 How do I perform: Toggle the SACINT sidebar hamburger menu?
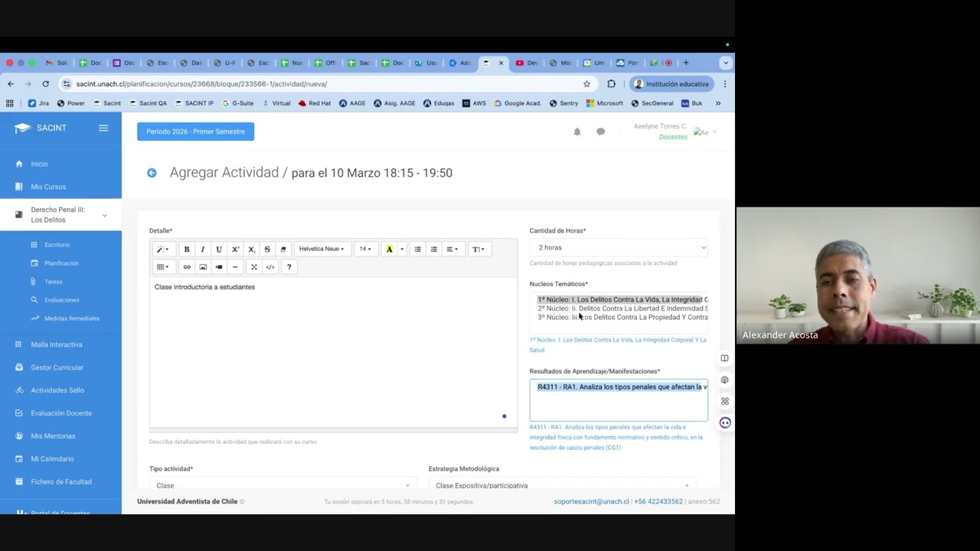103,128
